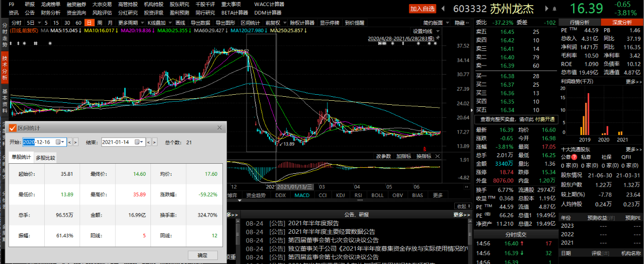Open the 深度分析 tab
Viewport: 644px width, 264px height.
621,23
